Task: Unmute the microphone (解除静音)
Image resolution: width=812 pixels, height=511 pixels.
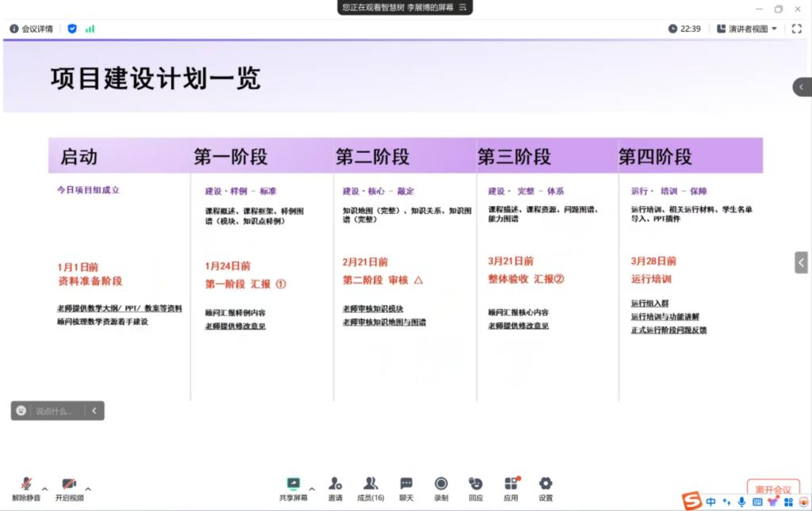Action: point(26,484)
